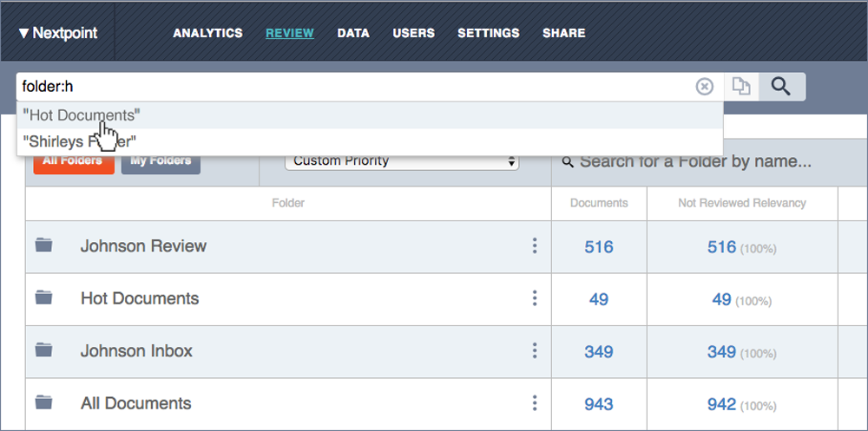The width and height of the screenshot is (868, 431).
Task: Open the Settings tab
Action: click(488, 33)
